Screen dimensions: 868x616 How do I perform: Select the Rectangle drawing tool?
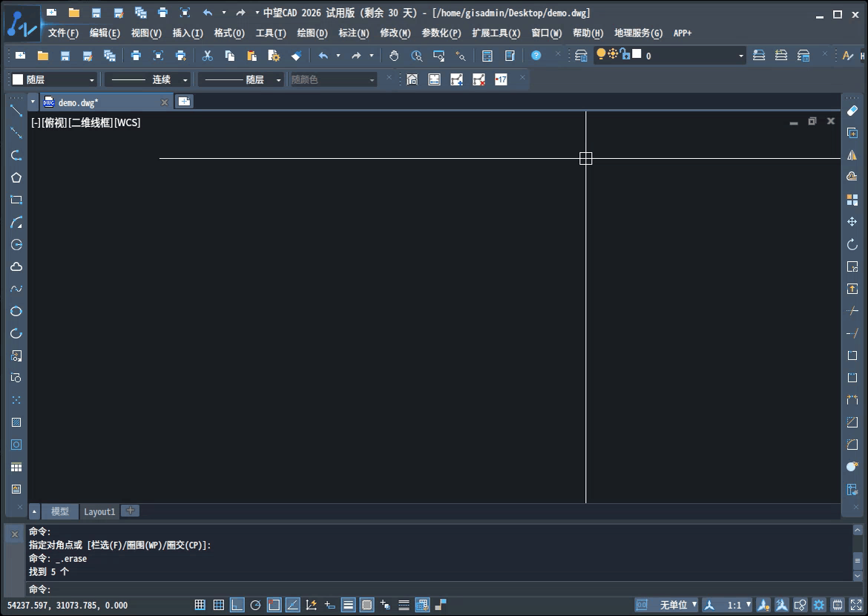(16, 200)
